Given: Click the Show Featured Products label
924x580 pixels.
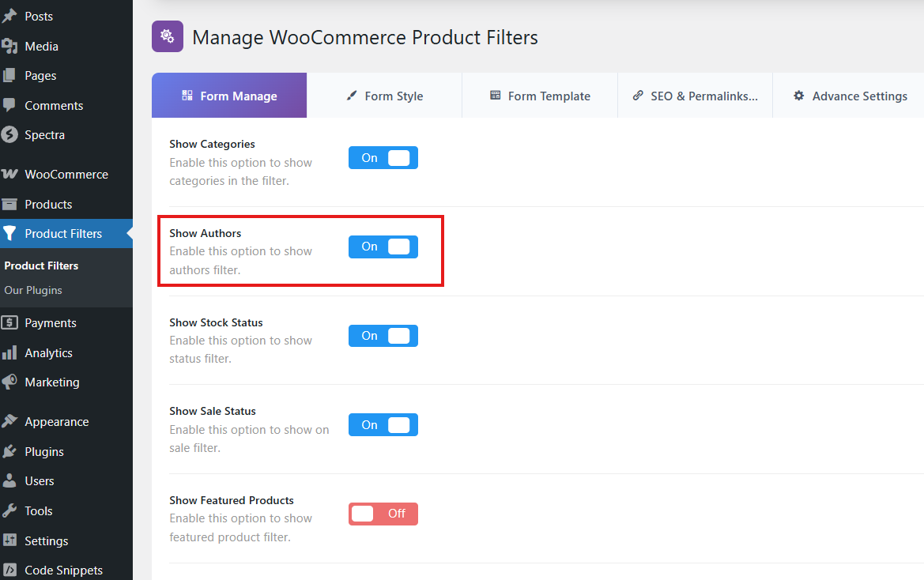Looking at the screenshot, I should pos(231,500).
